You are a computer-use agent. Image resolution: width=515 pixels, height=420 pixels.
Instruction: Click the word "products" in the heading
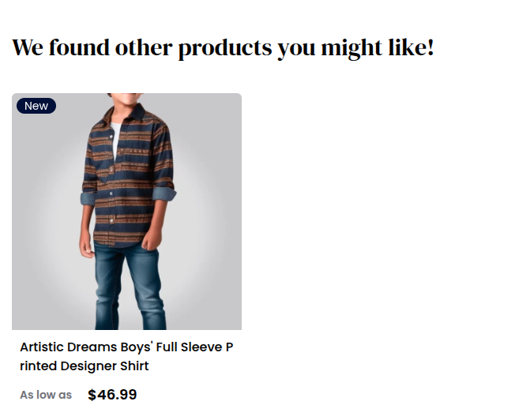(x=225, y=48)
